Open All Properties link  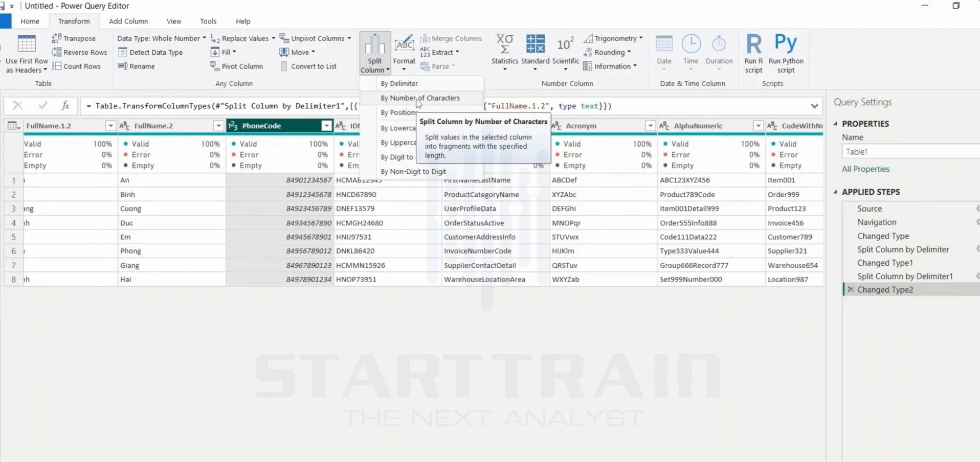pos(865,169)
